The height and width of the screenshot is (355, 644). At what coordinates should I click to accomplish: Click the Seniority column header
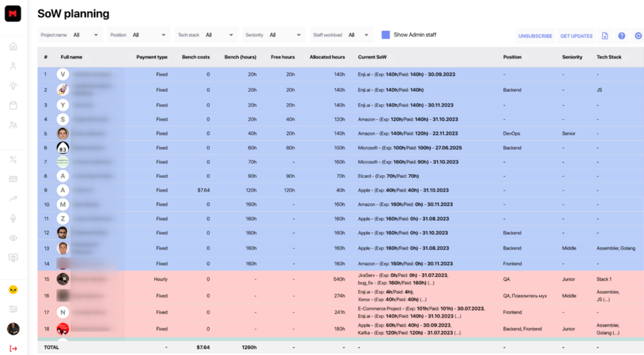(x=572, y=57)
